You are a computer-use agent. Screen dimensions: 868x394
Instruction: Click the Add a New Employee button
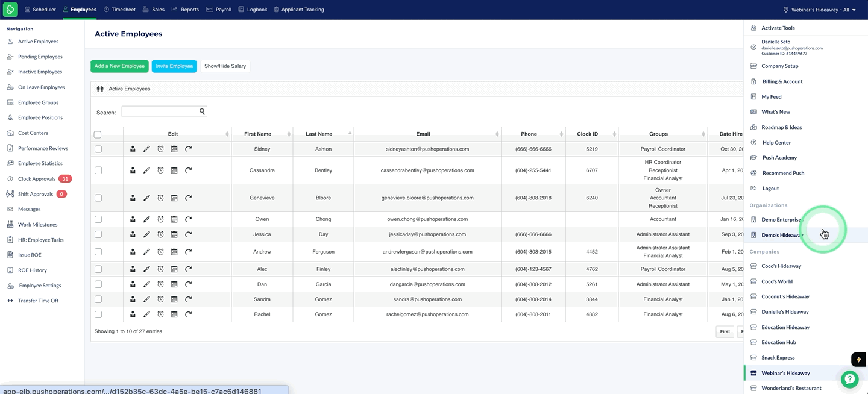(119, 66)
